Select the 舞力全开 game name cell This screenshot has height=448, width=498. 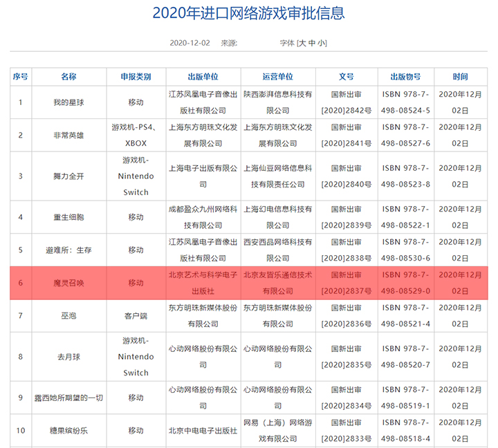(68, 176)
